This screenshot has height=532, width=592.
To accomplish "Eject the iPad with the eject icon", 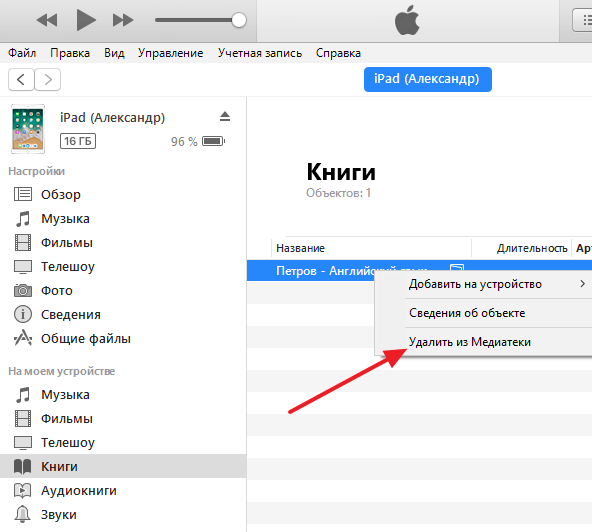I will (225, 116).
